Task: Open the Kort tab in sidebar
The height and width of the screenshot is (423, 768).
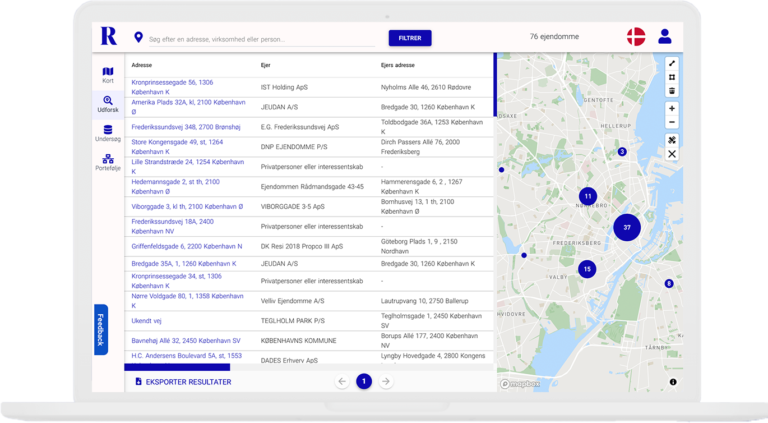Action: click(108, 75)
